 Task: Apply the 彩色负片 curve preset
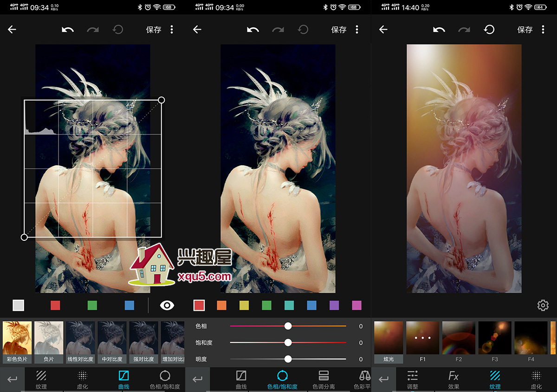17,342
